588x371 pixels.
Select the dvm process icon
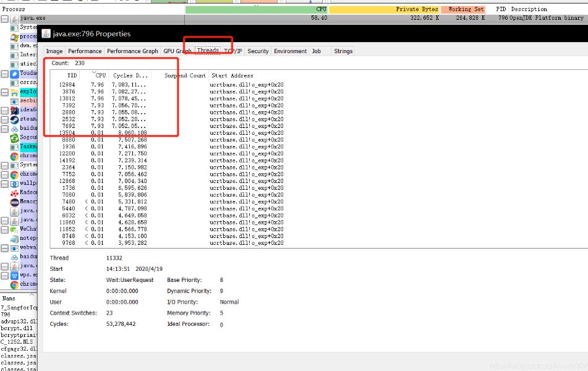pos(15,46)
